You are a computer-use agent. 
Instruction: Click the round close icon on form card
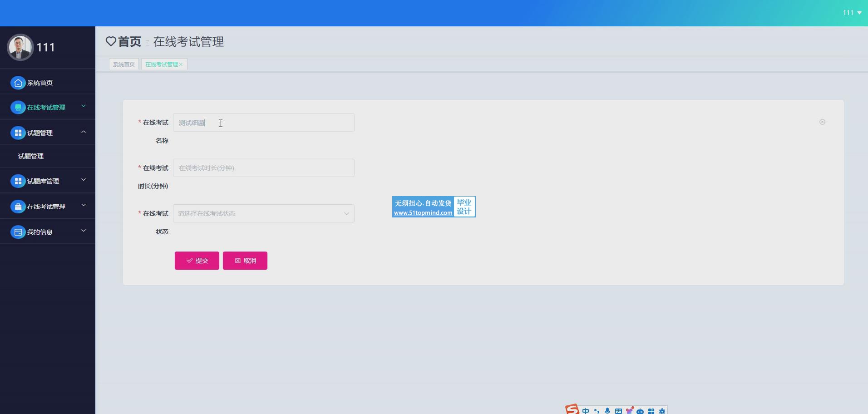[x=822, y=122]
